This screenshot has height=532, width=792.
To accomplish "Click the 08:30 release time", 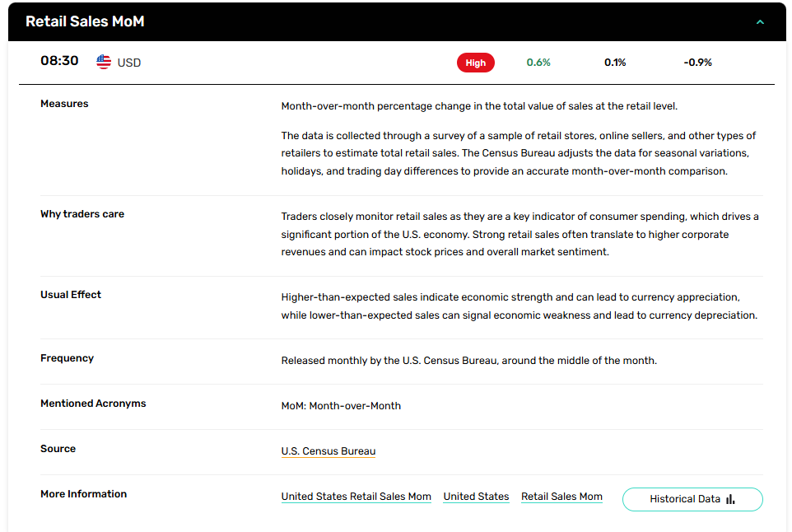I will point(59,61).
